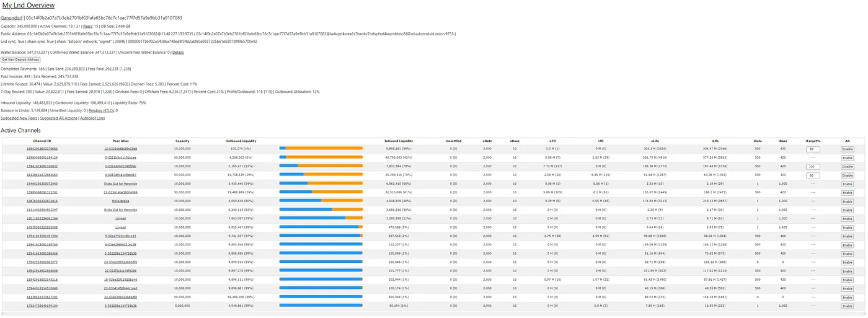Screen dimensions: 868x318
Task: Click liquidity bar in HelloJessica row
Action: (321, 201)
